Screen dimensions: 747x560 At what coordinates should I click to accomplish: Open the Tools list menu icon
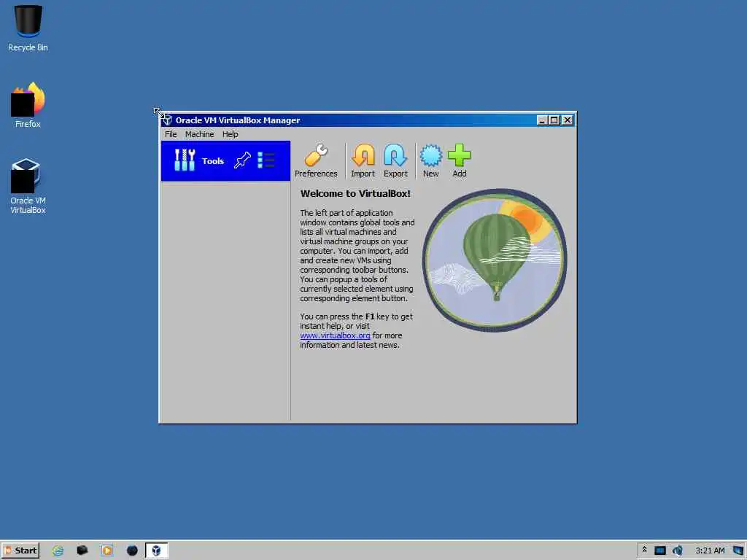click(266, 160)
